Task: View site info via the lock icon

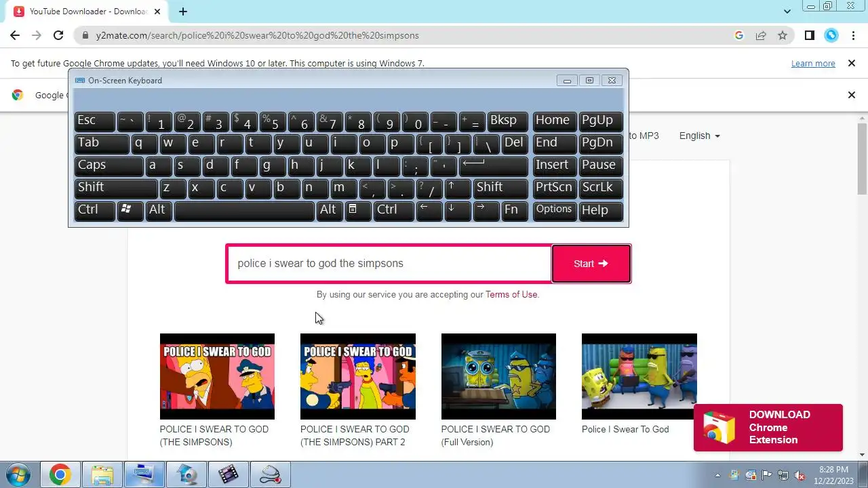Action: [85, 35]
